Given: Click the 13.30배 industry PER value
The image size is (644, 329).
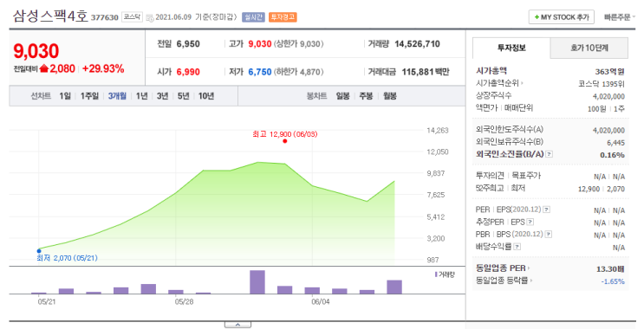Looking at the screenshot, I should click(x=610, y=269).
